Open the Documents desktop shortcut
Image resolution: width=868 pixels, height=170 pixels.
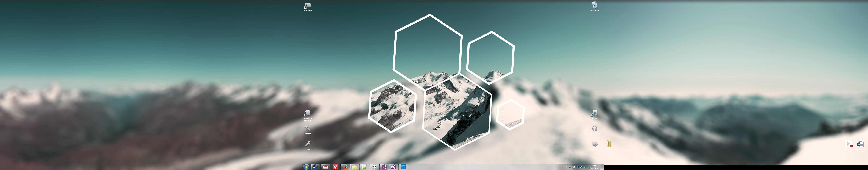pos(308,7)
